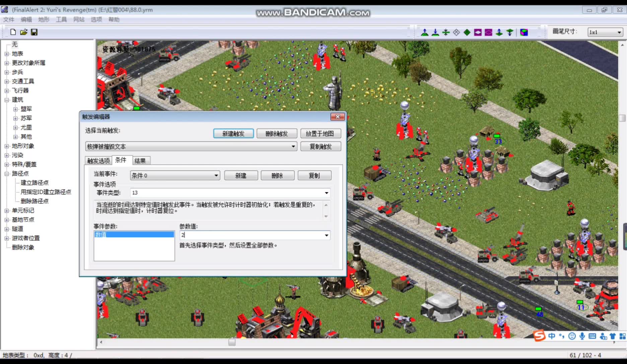Select 删除路径点 tree item
Screen dimensions: 627x364
point(34,201)
